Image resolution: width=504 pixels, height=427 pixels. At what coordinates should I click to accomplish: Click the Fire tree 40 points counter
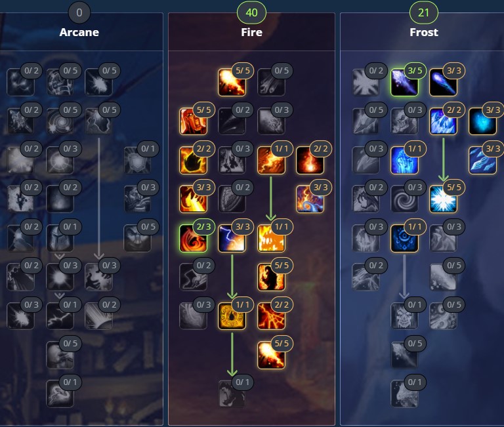(251, 12)
